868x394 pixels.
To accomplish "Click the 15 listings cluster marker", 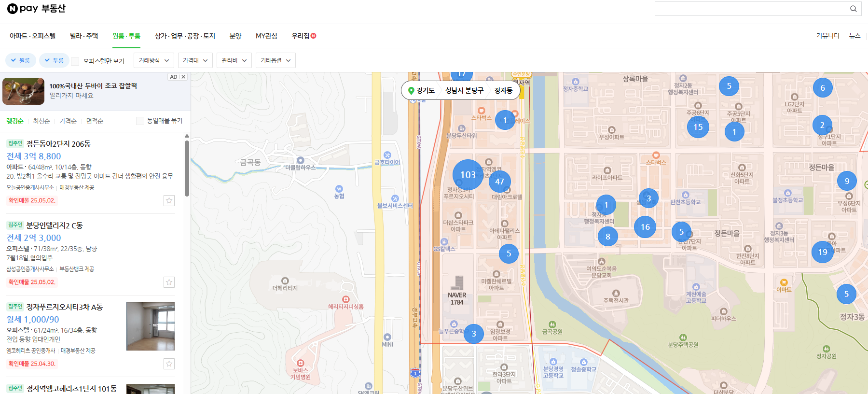I will [x=698, y=127].
